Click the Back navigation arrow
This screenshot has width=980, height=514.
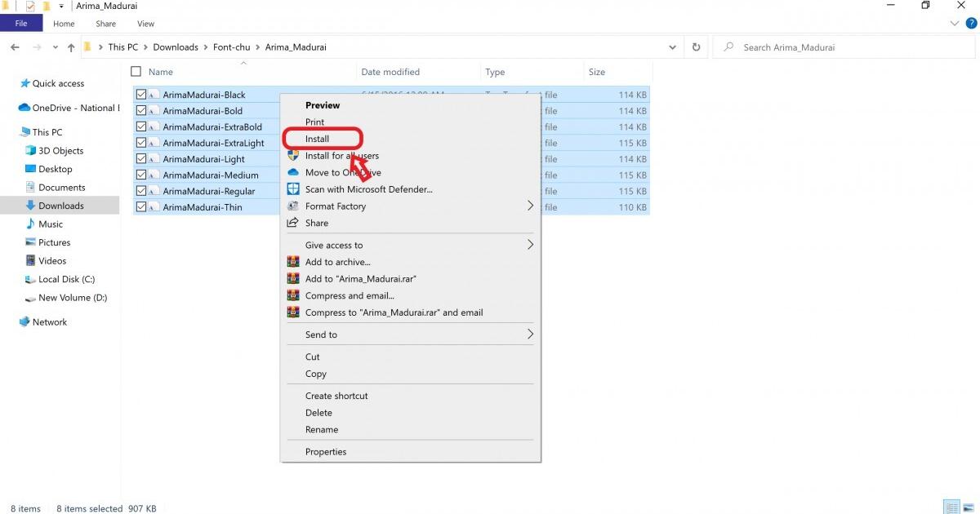coord(14,47)
